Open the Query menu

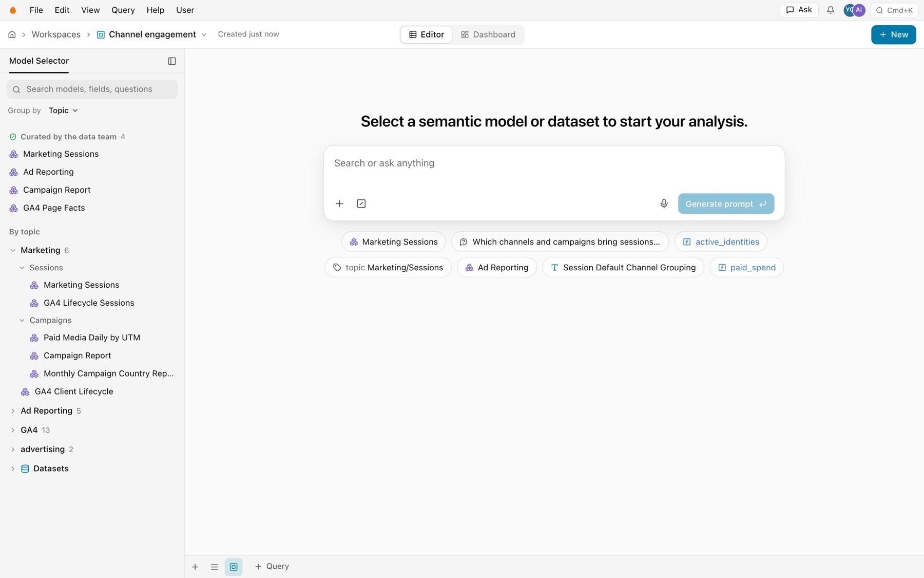tap(123, 10)
